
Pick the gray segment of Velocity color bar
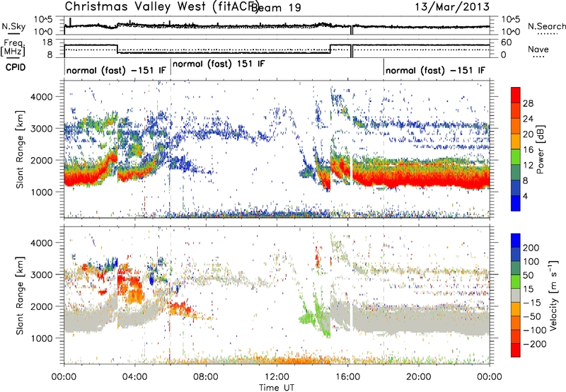[x=516, y=295]
